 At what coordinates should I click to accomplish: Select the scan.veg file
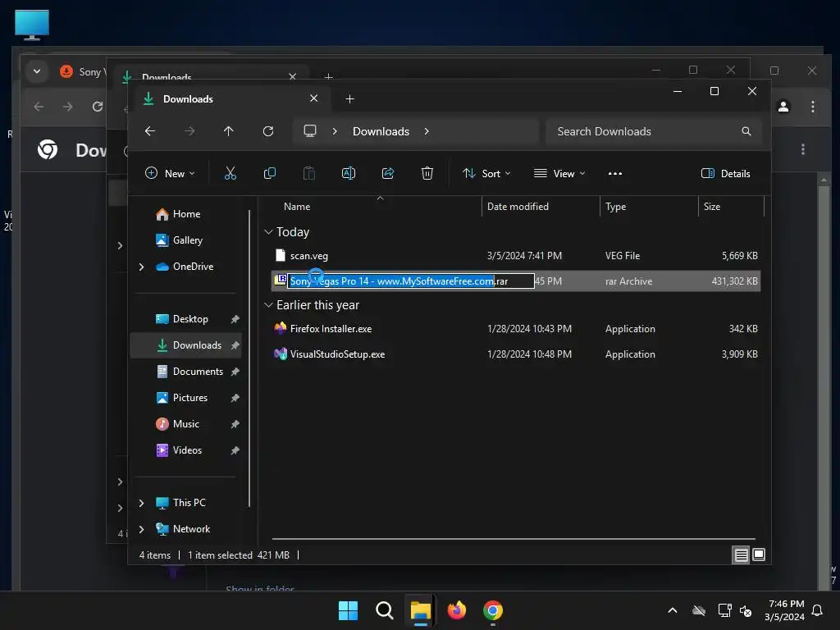tap(515, 256)
